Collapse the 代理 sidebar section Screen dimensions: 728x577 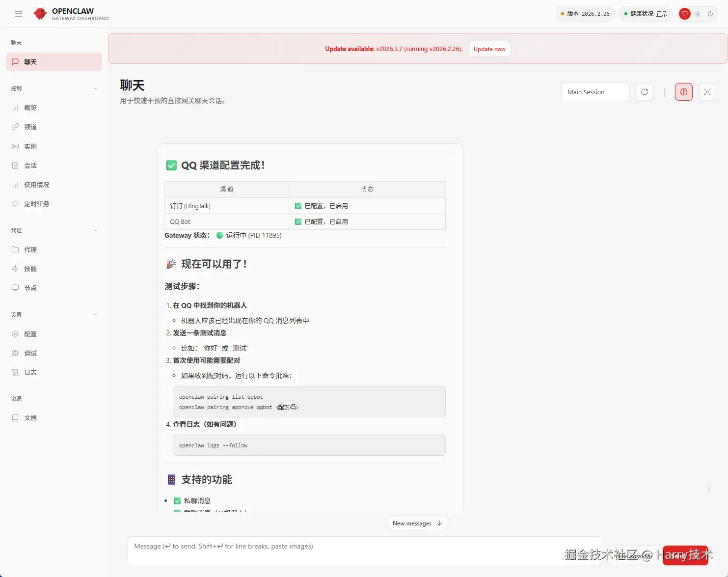[x=95, y=230]
